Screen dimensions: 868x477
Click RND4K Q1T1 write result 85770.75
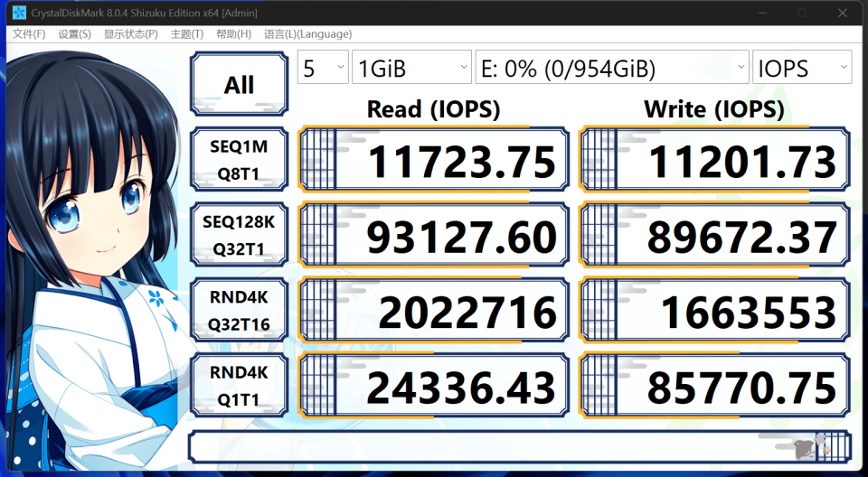point(714,385)
